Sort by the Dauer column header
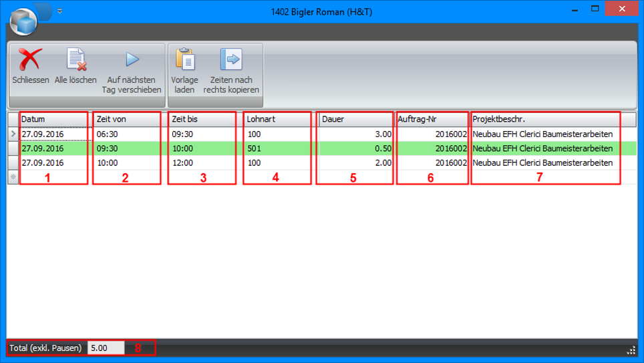The height and width of the screenshot is (363, 644). 356,119
